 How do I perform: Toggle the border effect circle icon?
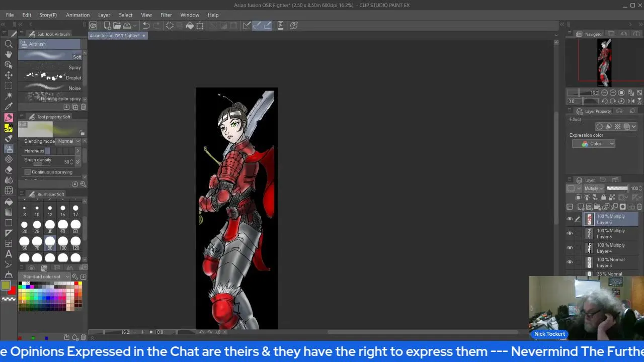click(599, 127)
